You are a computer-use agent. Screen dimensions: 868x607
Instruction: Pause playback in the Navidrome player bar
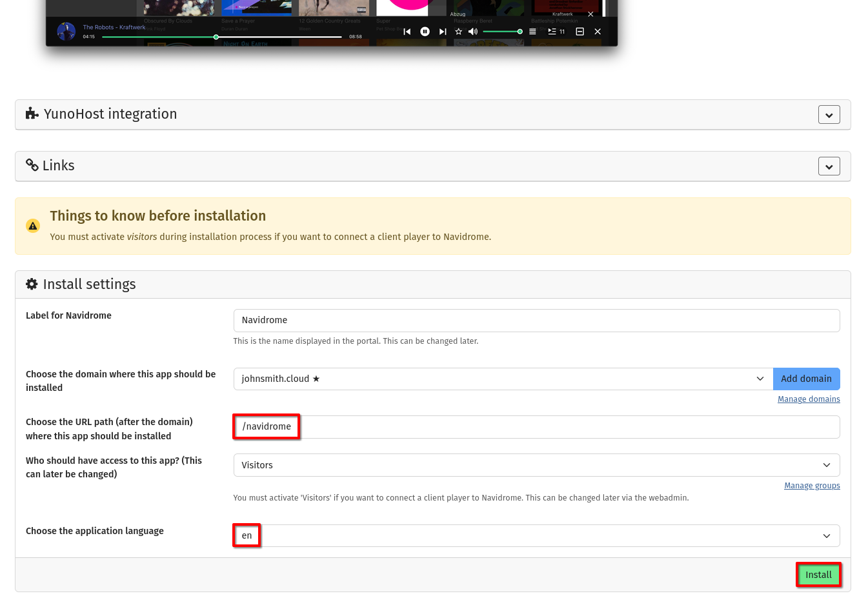(x=425, y=32)
